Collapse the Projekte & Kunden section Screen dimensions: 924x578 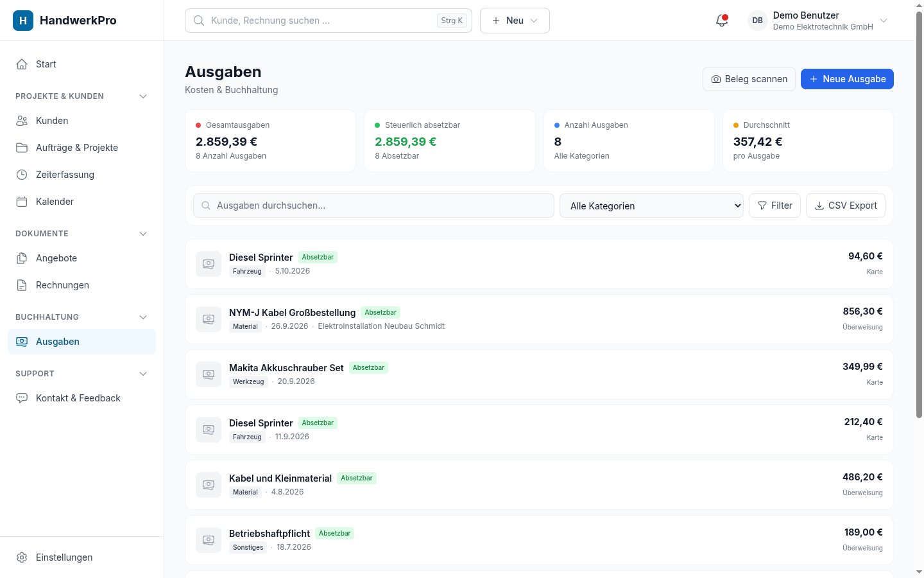(x=143, y=96)
